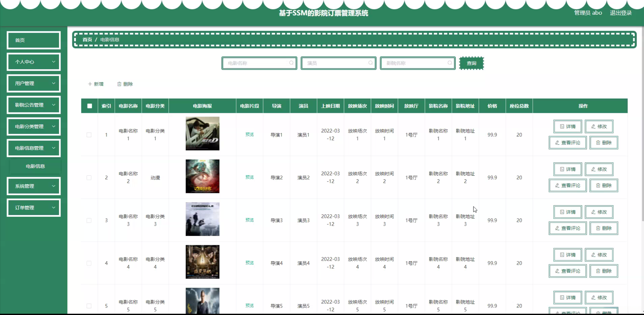Check the checkbox for row 3
This screenshot has height=315, width=644.
click(x=89, y=220)
